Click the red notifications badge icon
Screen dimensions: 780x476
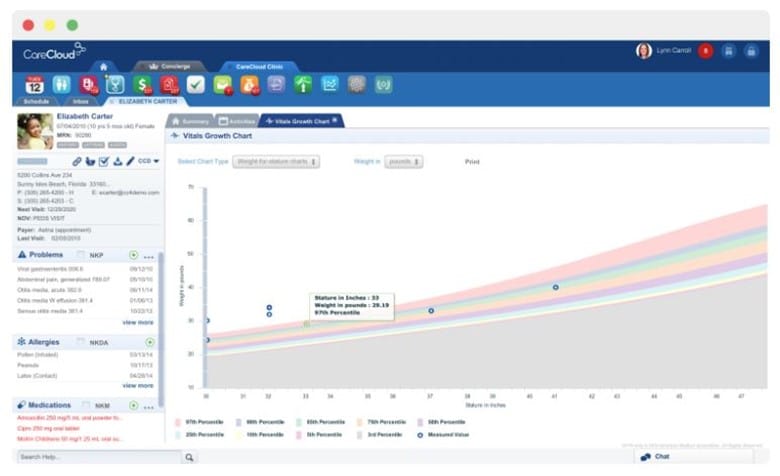click(x=705, y=51)
